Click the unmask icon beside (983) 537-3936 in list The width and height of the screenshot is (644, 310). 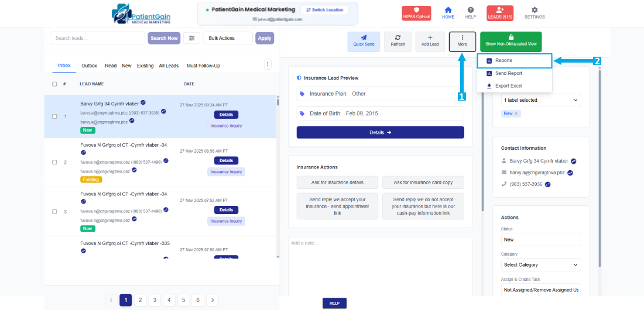point(163,111)
